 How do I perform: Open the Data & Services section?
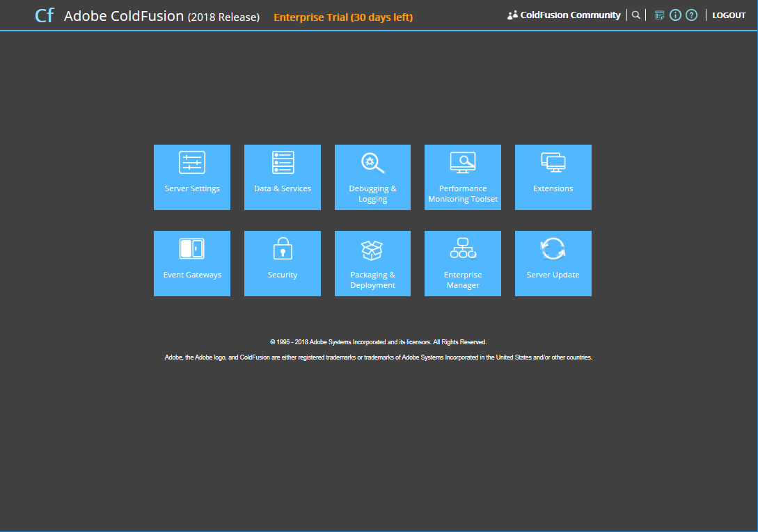[x=282, y=177]
